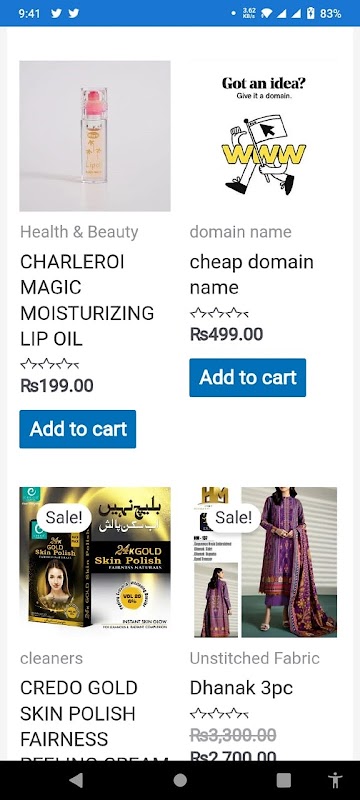Open the domain name category link
Image resolution: width=360 pixels, height=800 pixels.
pyautogui.click(x=241, y=232)
